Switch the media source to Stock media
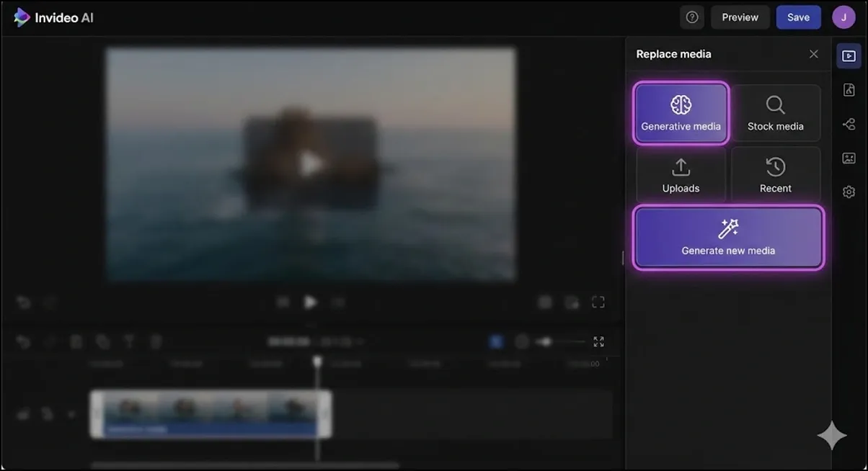Screen dimensions: 868x471 [776, 113]
